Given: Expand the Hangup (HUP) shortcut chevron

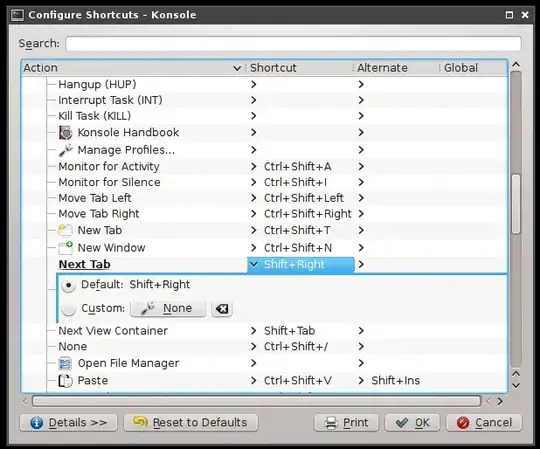Looking at the screenshot, I should (254, 84).
